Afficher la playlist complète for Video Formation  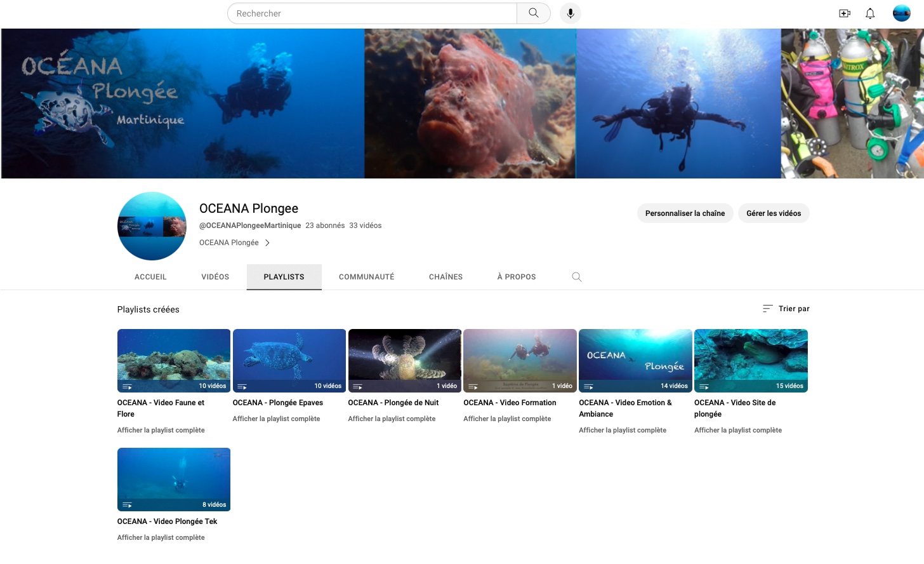pyautogui.click(x=507, y=419)
